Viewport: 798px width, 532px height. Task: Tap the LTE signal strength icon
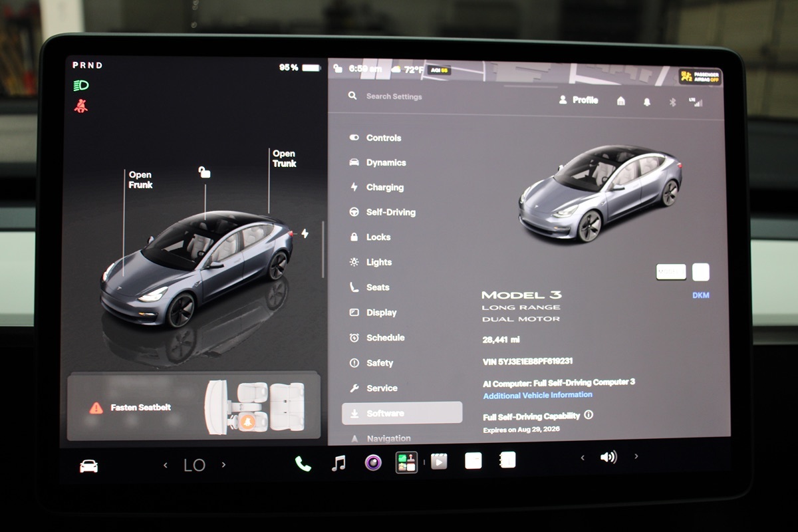coord(696,102)
